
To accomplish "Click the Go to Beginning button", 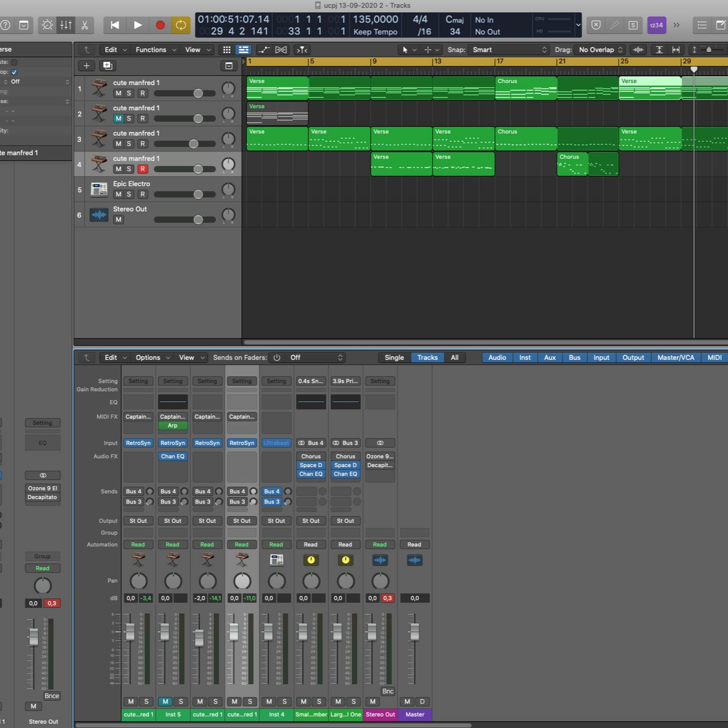I will (x=115, y=25).
